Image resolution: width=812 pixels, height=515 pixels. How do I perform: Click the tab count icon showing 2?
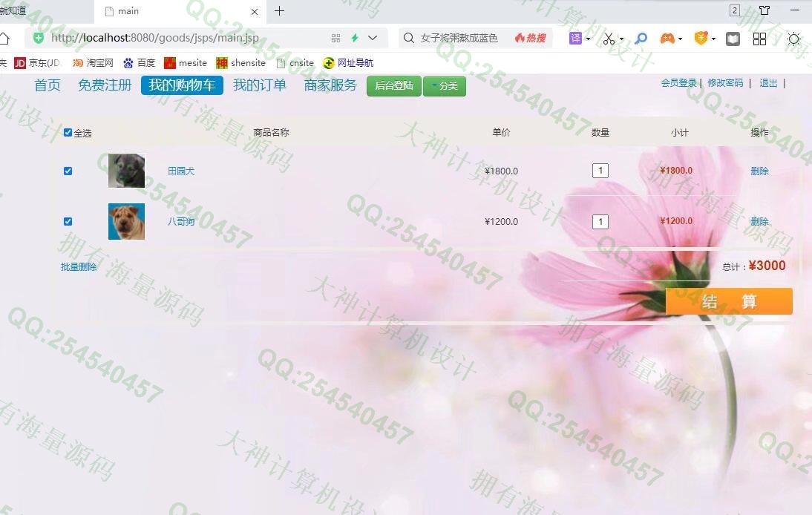click(x=734, y=10)
